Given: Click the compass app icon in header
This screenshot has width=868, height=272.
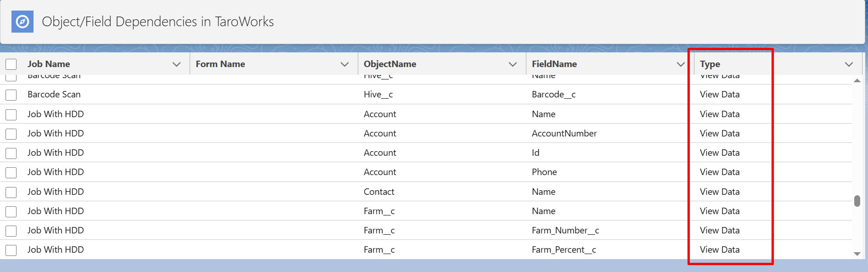Looking at the screenshot, I should 23,22.
